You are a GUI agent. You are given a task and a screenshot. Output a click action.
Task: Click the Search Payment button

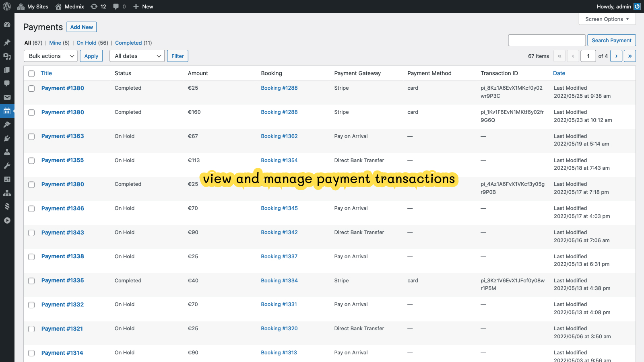click(x=611, y=40)
